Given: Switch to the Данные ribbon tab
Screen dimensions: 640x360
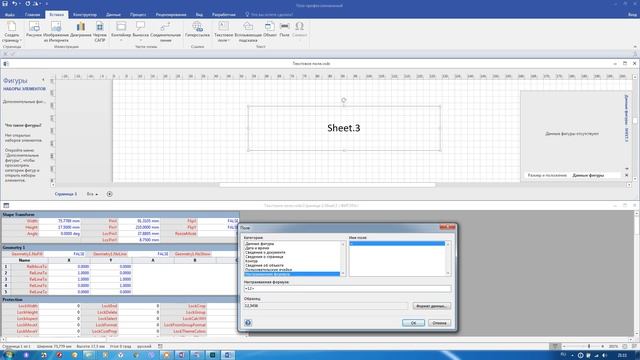Looking at the screenshot, I should [x=113, y=15].
